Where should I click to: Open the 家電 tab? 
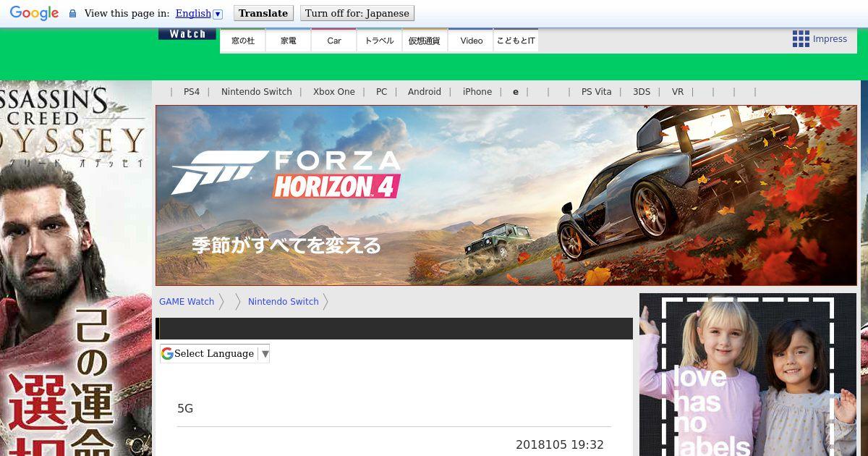click(289, 41)
